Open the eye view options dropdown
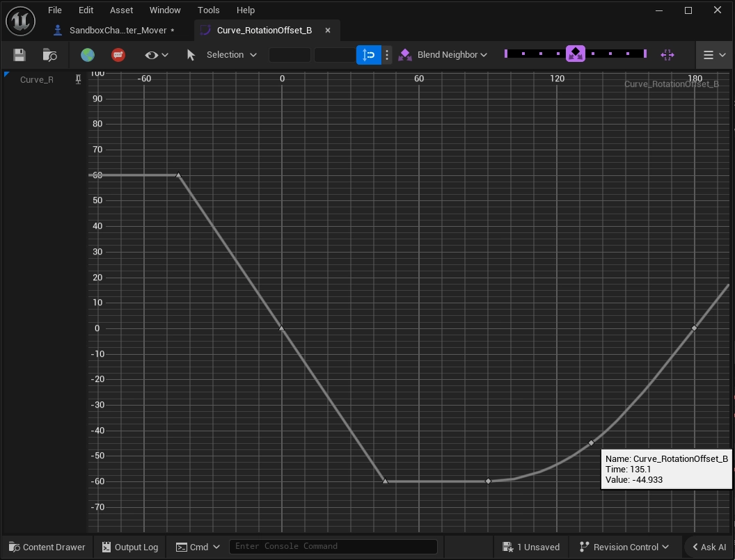The height and width of the screenshot is (560, 735). [156, 55]
